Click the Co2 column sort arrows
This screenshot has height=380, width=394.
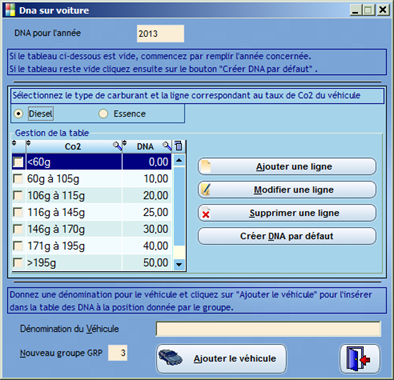click(x=28, y=143)
